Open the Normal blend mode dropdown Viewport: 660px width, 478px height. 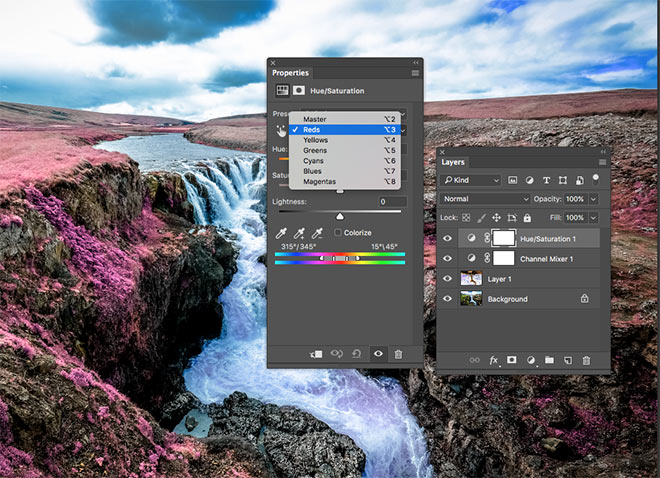[484, 199]
